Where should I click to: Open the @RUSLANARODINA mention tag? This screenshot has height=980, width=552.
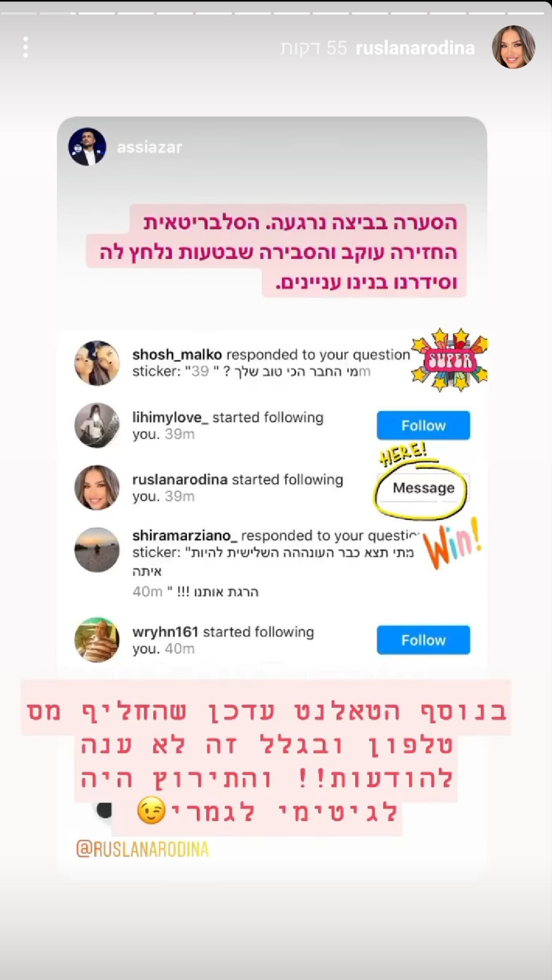pyautogui.click(x=142, y=849)
